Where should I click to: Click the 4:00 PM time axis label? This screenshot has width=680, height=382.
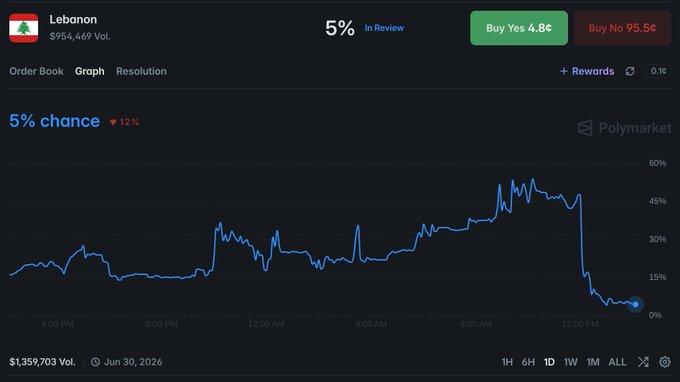click(57, 324)
